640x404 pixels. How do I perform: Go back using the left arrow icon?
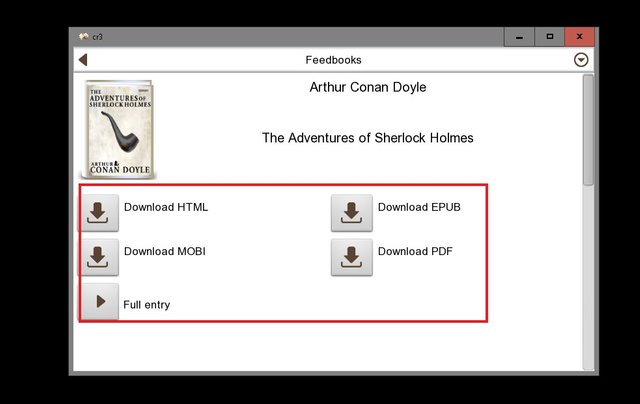pyautogui.click(x=83, y=60)
